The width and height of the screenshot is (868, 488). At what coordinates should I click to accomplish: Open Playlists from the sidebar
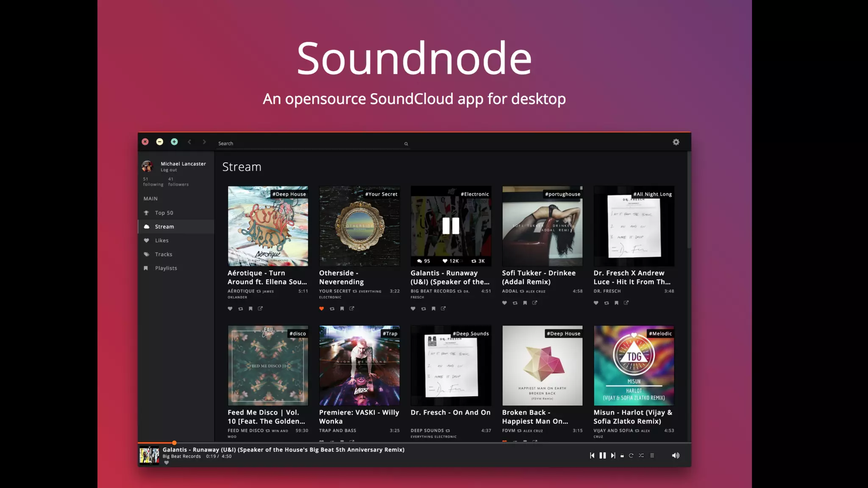click(166, 268)
